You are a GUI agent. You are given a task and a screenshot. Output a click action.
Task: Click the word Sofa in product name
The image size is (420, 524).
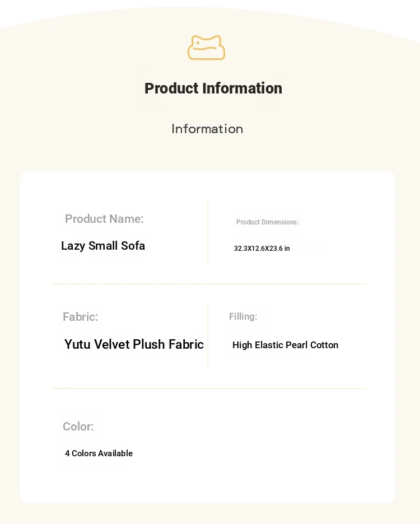pyautogui.click(x=133, y=246)
